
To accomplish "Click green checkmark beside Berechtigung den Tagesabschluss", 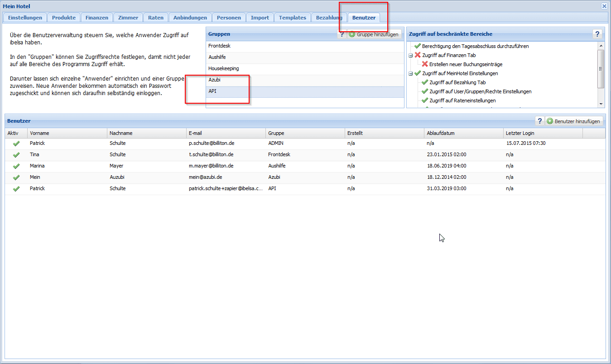I will click(418, 46).
